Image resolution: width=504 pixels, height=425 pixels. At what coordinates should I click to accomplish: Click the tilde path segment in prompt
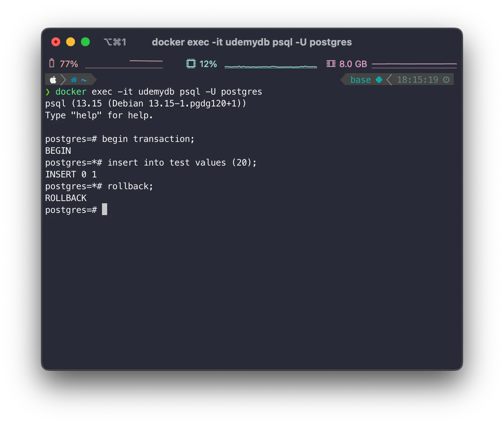[84, 80]
